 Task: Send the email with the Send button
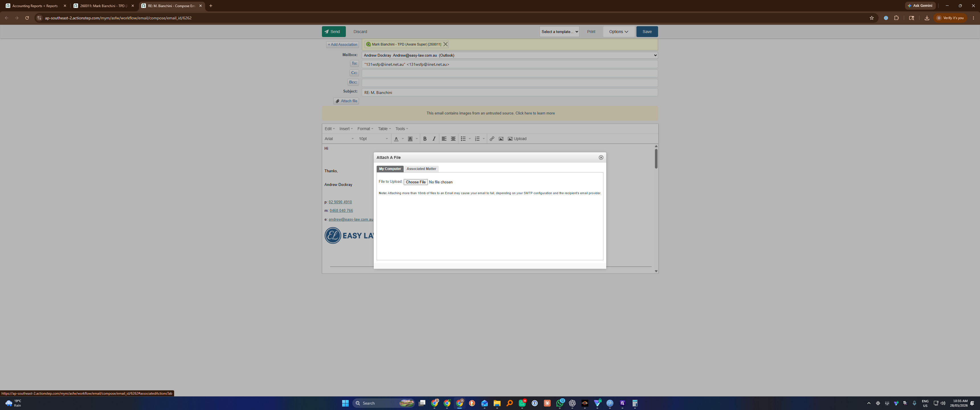(x=333, y=32)
